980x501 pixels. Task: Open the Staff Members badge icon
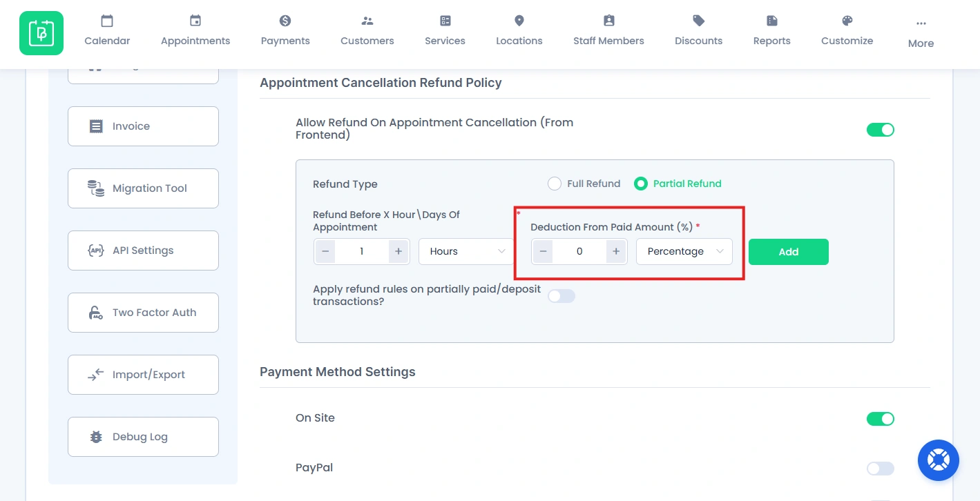[x=608, y=21]
